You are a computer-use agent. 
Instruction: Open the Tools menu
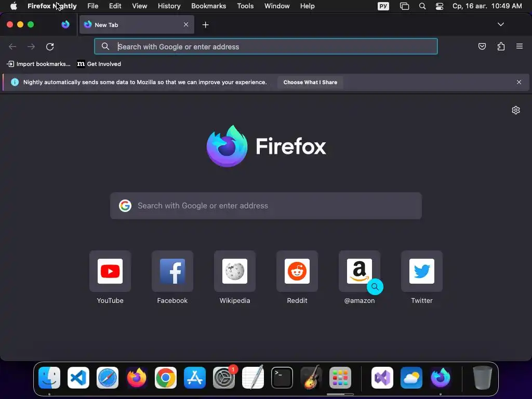click(245, 6)
